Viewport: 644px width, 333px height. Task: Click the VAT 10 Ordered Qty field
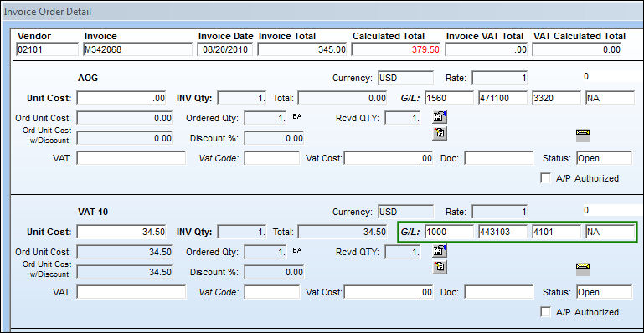265,252
